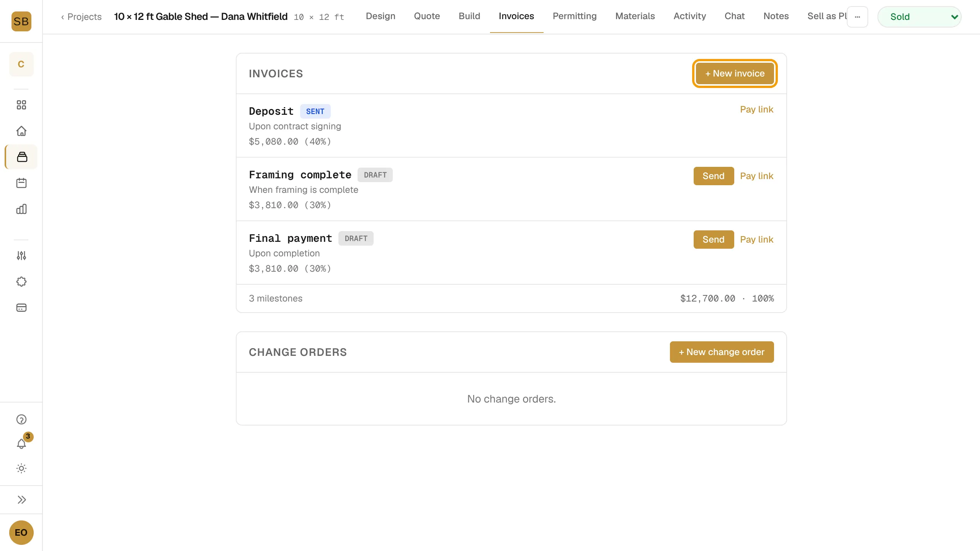This screenshot has height=551, width=980.
Task: Open the dashboard grid icon
Action: [21, 105]
